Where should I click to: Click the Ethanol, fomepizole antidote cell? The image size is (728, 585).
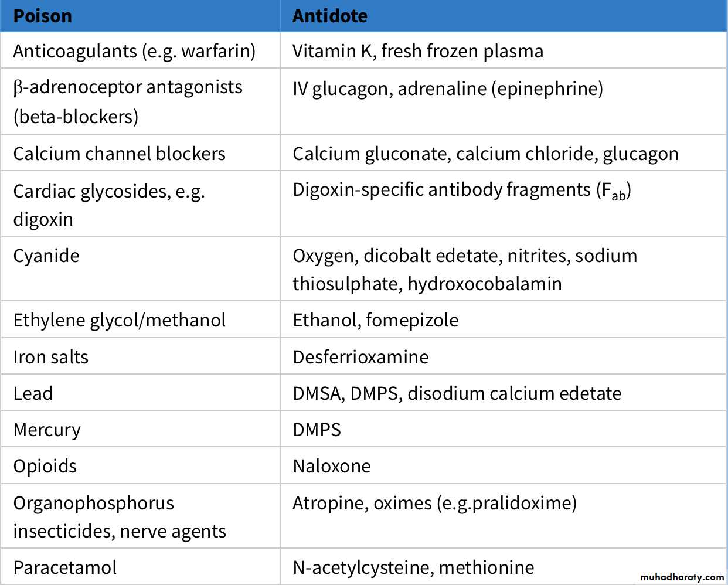376,320
